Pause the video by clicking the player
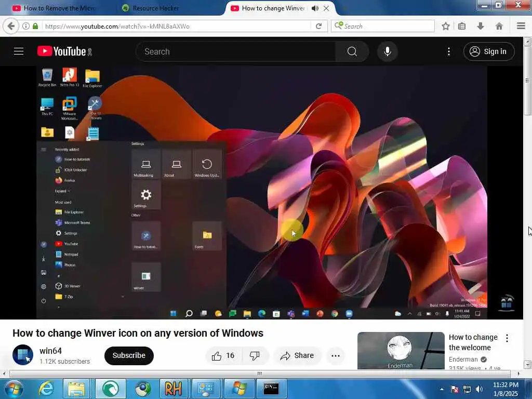 click(x=262, y=192)
